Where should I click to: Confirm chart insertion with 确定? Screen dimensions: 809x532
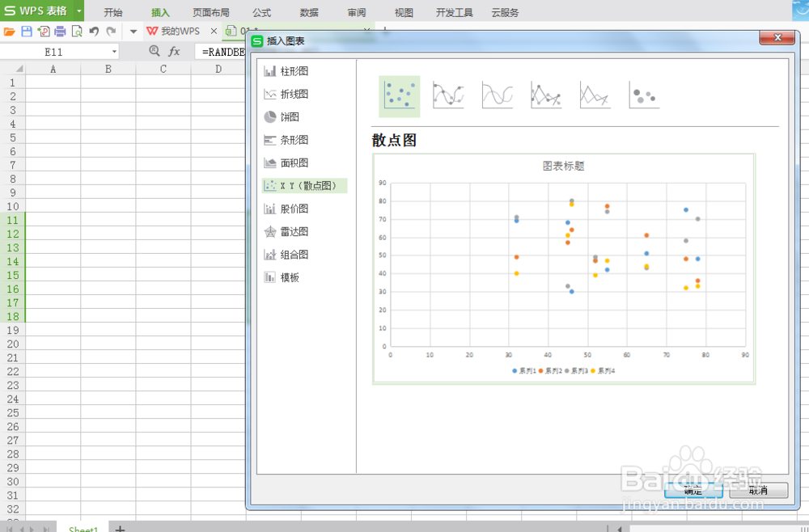tap(694, 491)
